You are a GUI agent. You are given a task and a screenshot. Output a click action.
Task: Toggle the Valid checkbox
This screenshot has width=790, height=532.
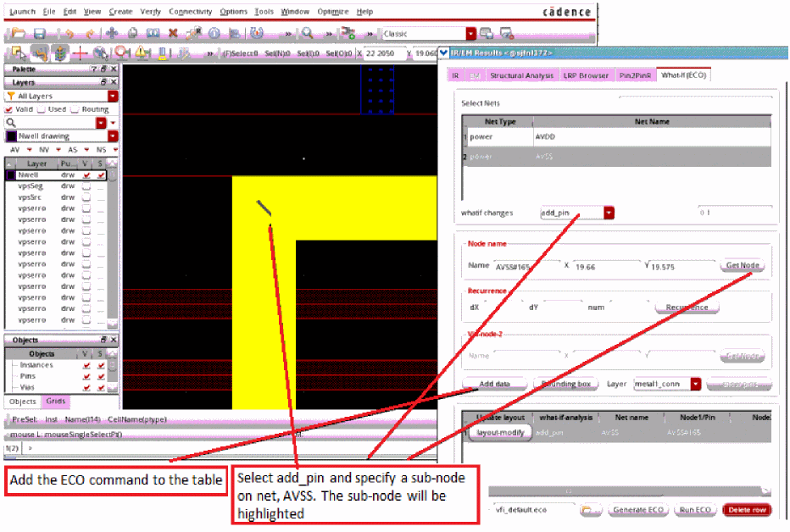8,109
